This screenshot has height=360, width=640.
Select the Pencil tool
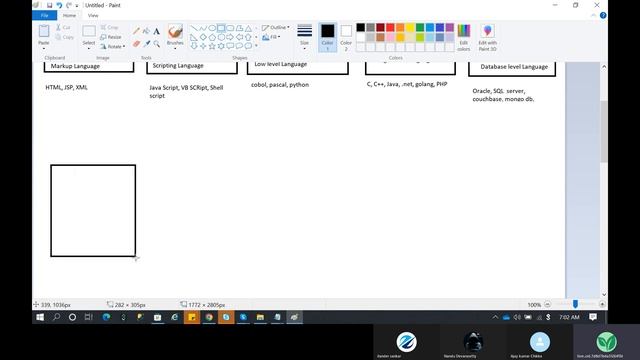(136, 31)
